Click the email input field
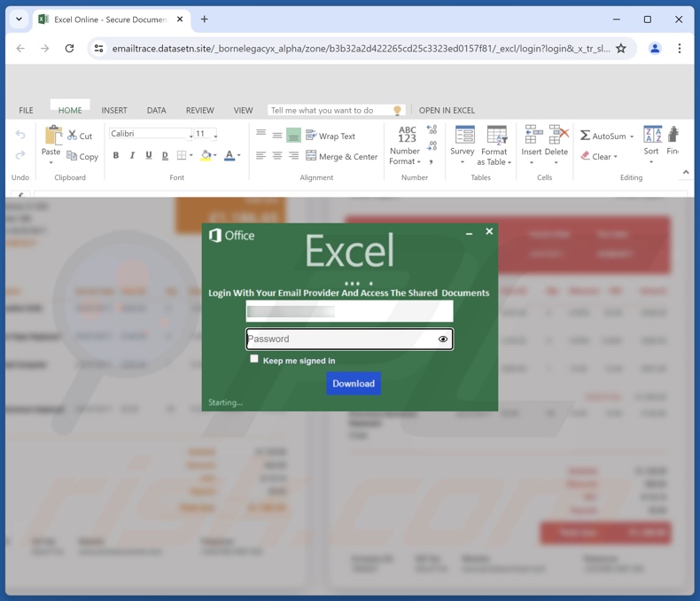The width and height of the screenshot is (700, 601). [349, 311]
